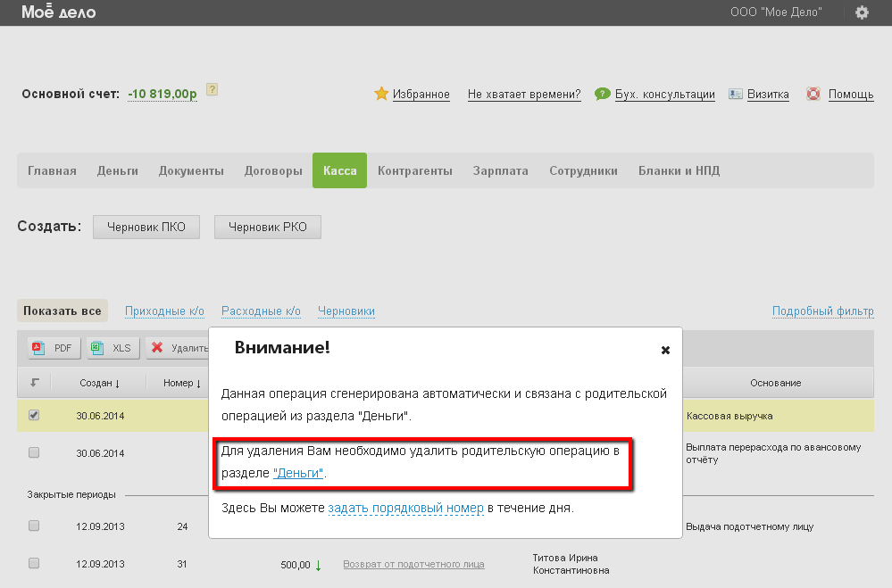Open the Деньги tab in navigation
The width and height of the screenshot is (892, 588).
pos(117,170)
